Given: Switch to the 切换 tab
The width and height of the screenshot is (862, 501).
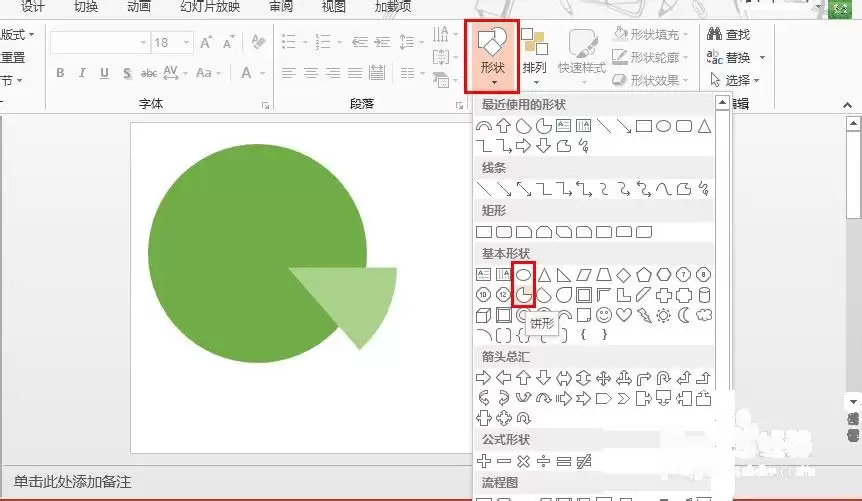Looking at the screenshot, I should click(86, 7).
